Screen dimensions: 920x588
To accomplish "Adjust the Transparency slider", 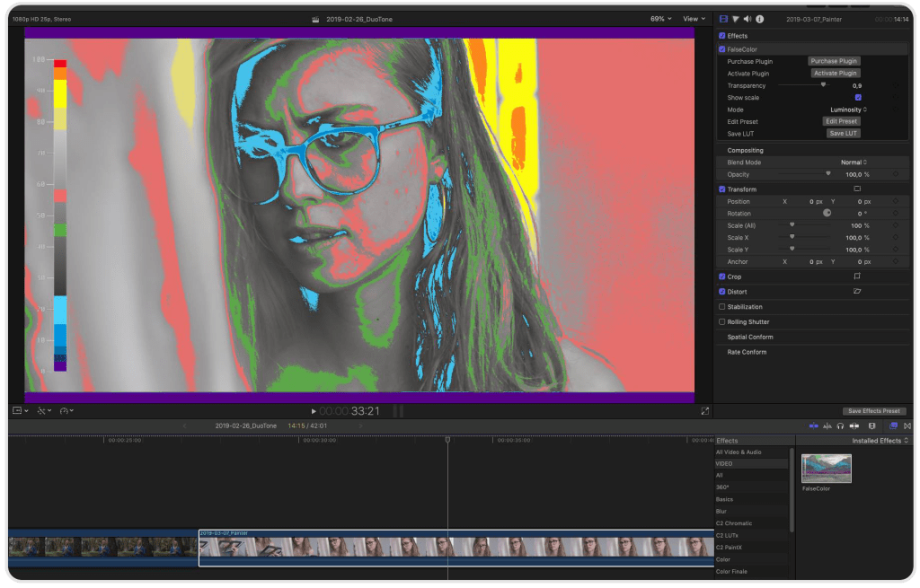I will pos(824,84).
